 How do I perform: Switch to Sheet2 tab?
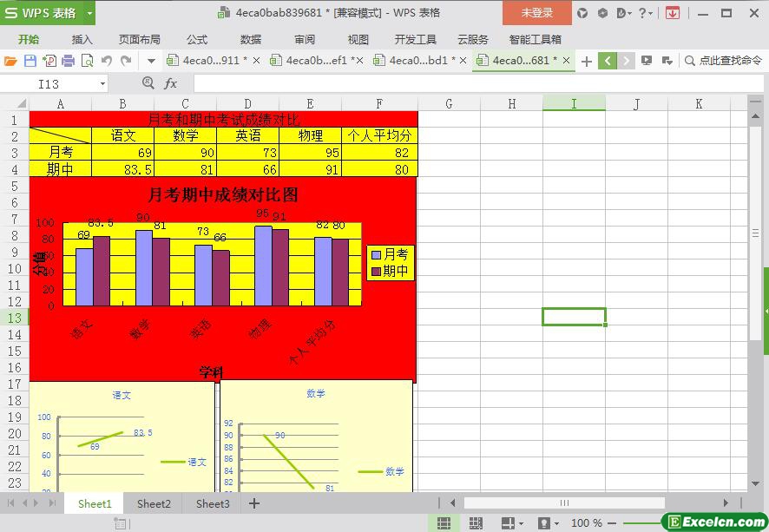pyautogui.click(x=154, y=503)
